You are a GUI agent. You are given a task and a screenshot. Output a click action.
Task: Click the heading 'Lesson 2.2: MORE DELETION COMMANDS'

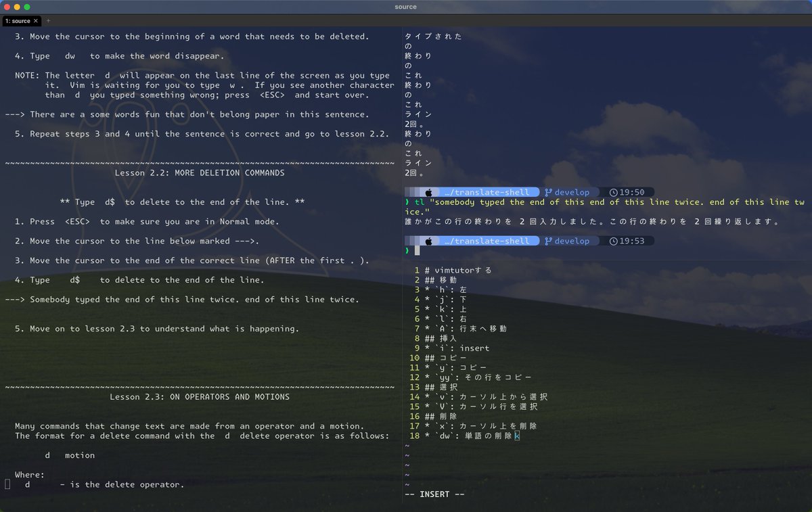(200, 173)
